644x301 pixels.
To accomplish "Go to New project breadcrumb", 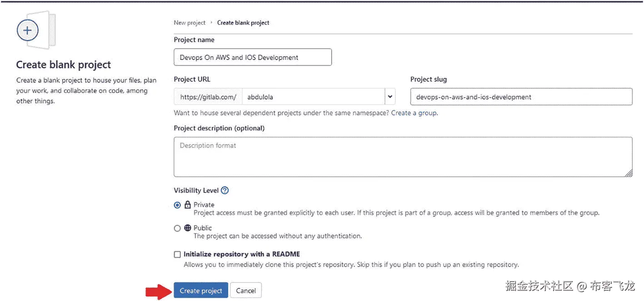I will (x=190, y=23).
